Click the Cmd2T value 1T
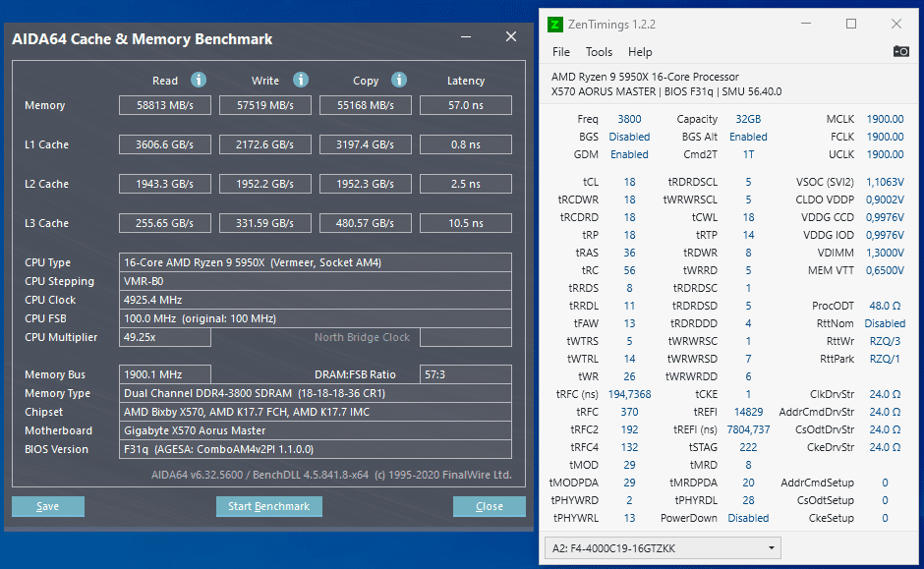The width and height of the screenshot is (924, 569). [x=748, y=154]
